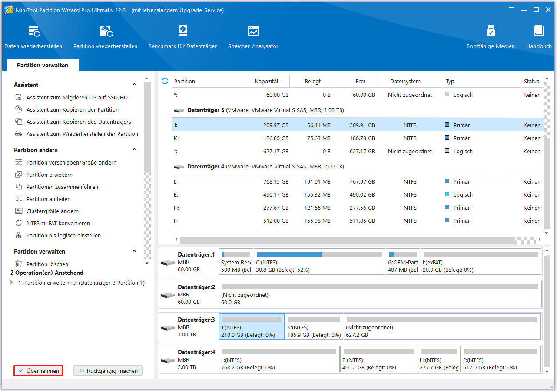Choose Partitionen zusammenführen
This screenshot has width=557, height=392.
pos(62,187)
